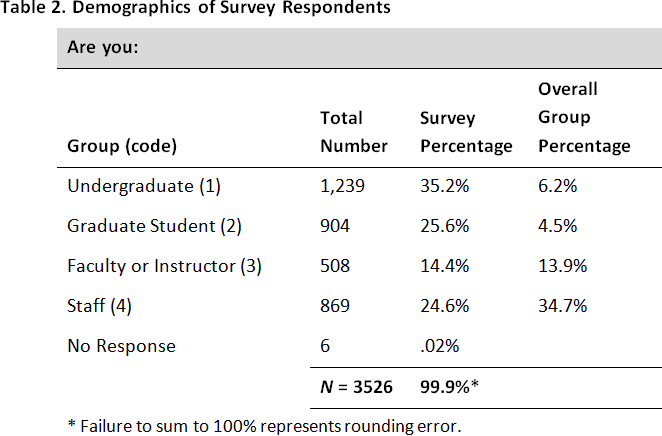This screenshot has width=662, height=436.
Task: Click the 'Survey Percentage' column header
Action: 465,132
